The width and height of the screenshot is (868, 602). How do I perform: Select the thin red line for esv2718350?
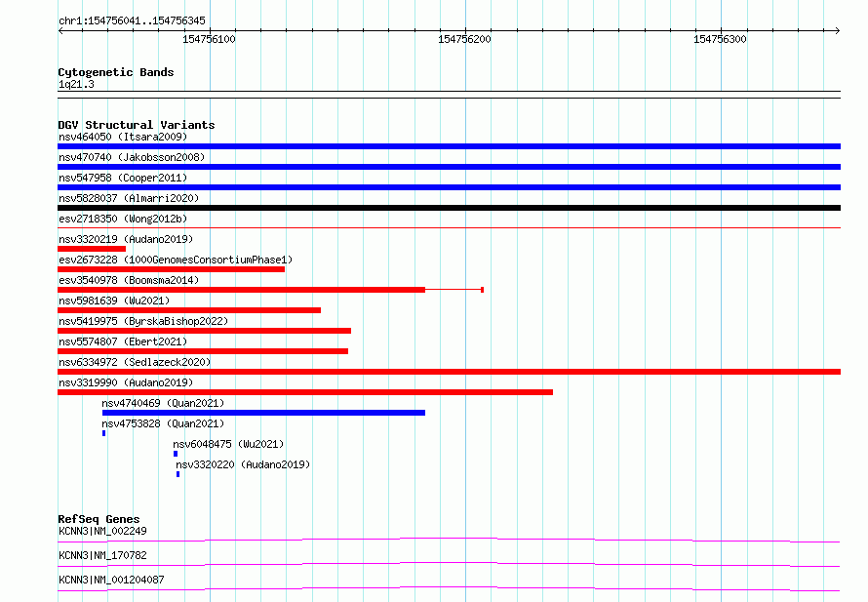[x=449, y=227]
